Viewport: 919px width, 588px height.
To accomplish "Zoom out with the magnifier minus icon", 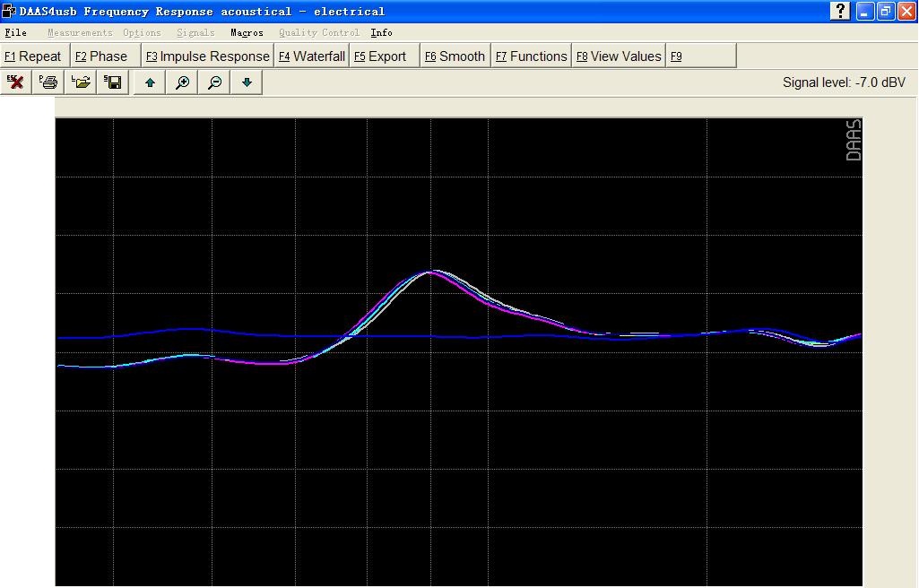I will click(x=214, y=82).
